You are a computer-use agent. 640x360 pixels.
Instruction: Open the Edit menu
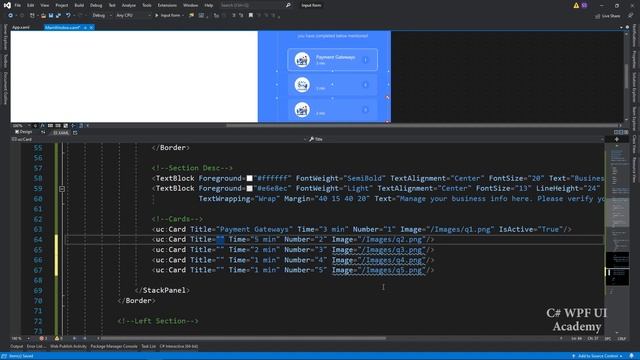31,5
